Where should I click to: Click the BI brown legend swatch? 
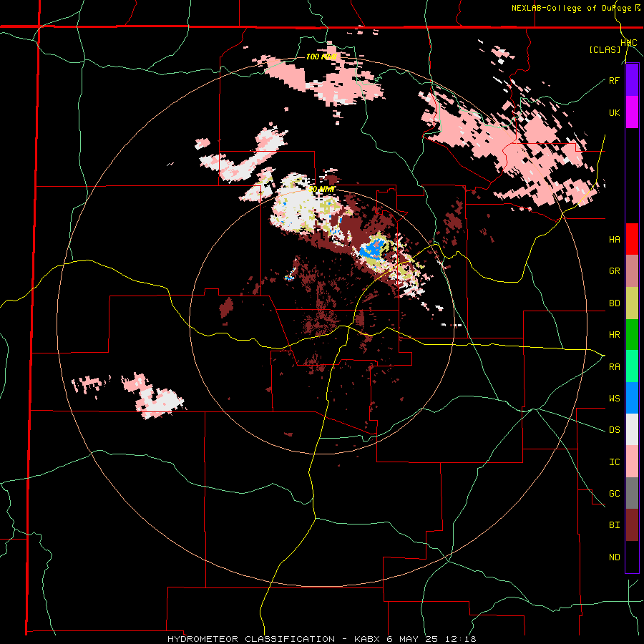632,525
